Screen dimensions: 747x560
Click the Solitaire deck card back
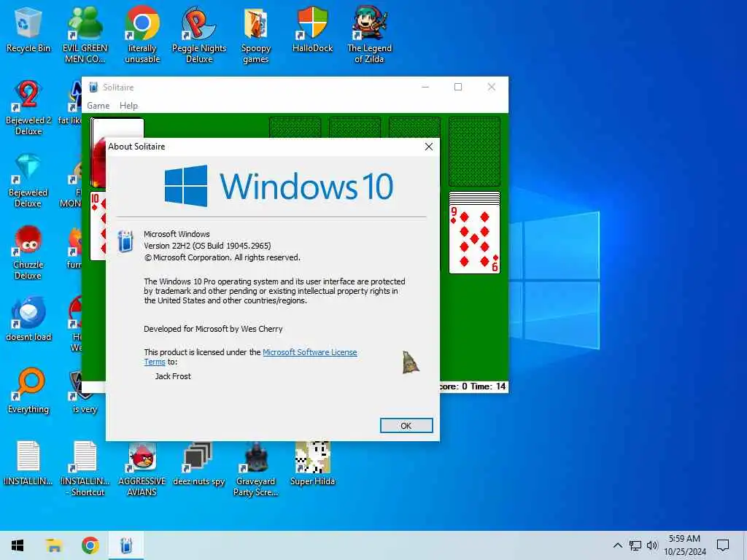pyautogui.click(x=117, y=128)
